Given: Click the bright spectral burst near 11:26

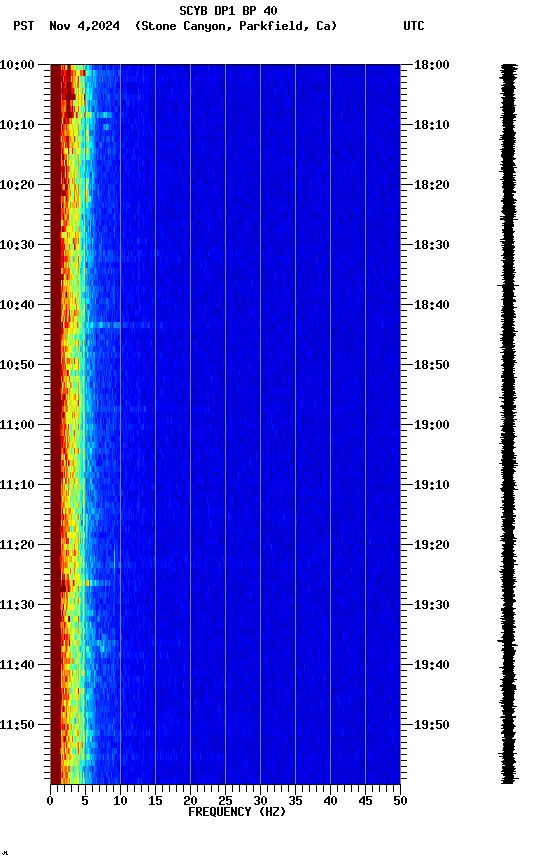Looking at the screenshot, I should (97, 582).
